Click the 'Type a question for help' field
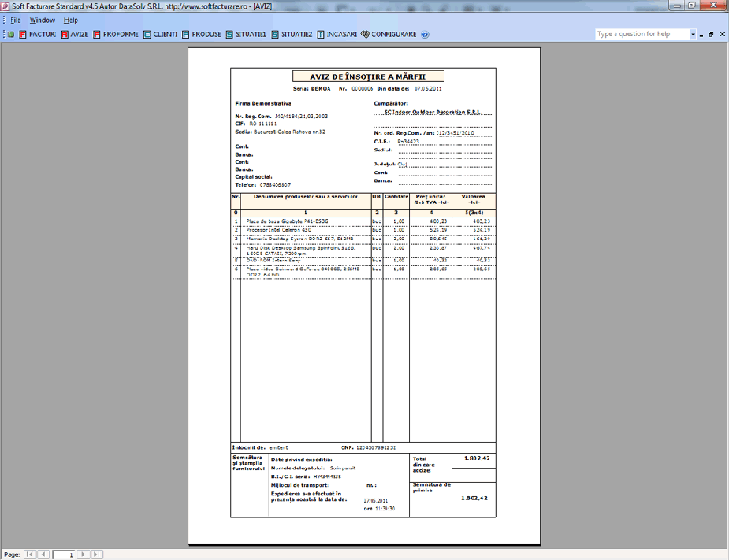729x560 pixels. pyautogui.click(x=642, y=35)
